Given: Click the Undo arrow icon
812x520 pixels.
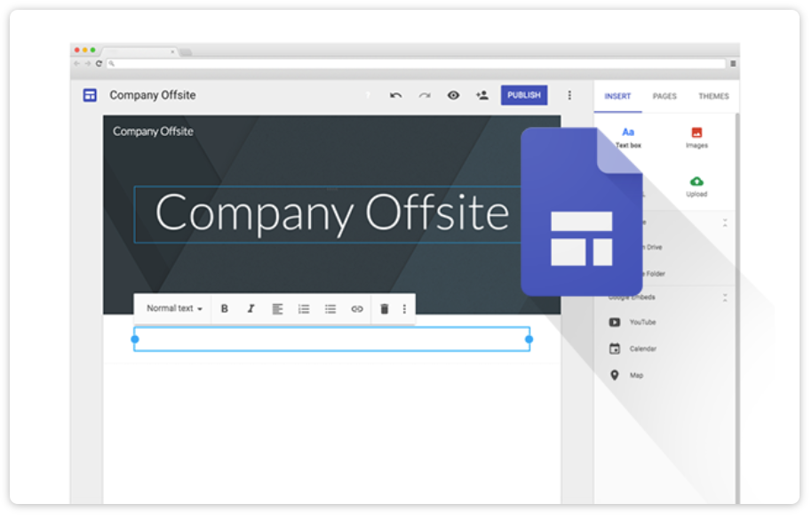Looking at the screenshot, I should coord(395,96).
